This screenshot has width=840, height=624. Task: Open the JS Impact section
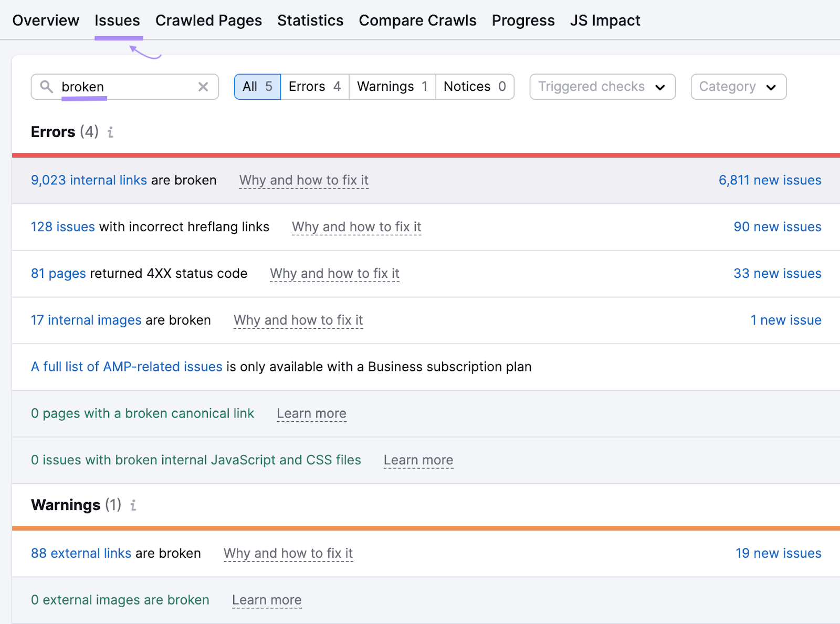[x=605, y=20]
